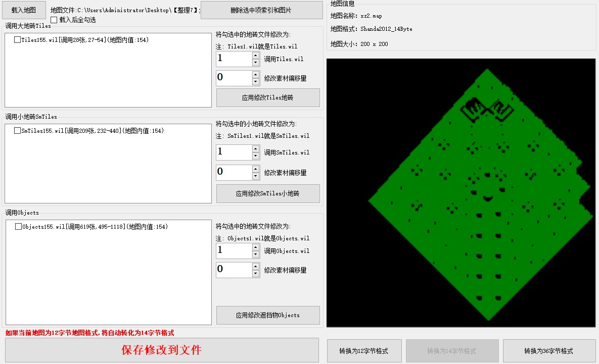This screenshot has height=364, width=599.
Task: Check the SmTiles155.wil list item
Action: (18, 131)
